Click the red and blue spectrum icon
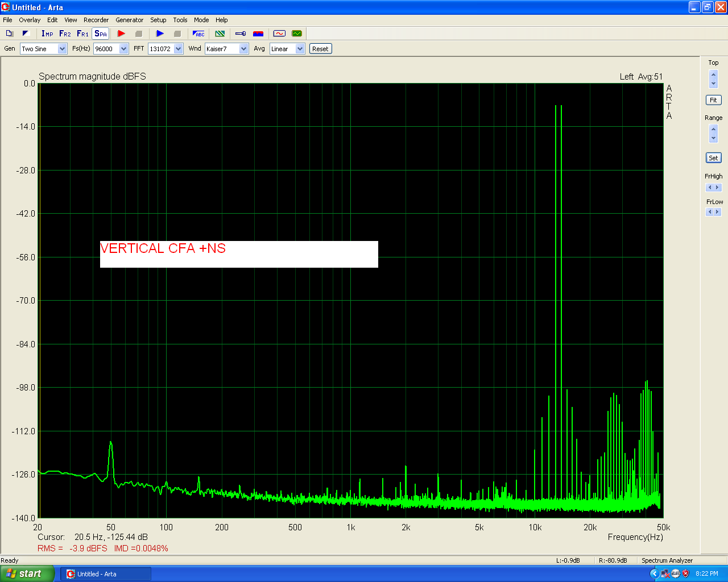Viewport: 728px width, 582px height. tap(258, 34)
